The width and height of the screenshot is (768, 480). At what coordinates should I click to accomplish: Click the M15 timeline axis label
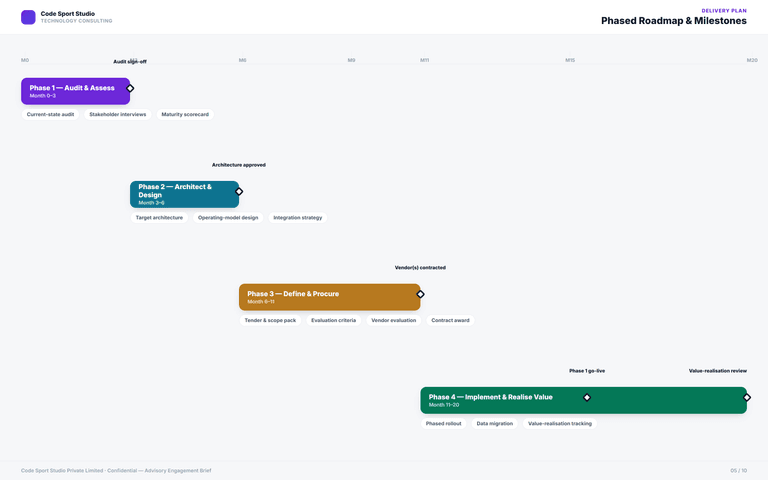coord(570,60)
